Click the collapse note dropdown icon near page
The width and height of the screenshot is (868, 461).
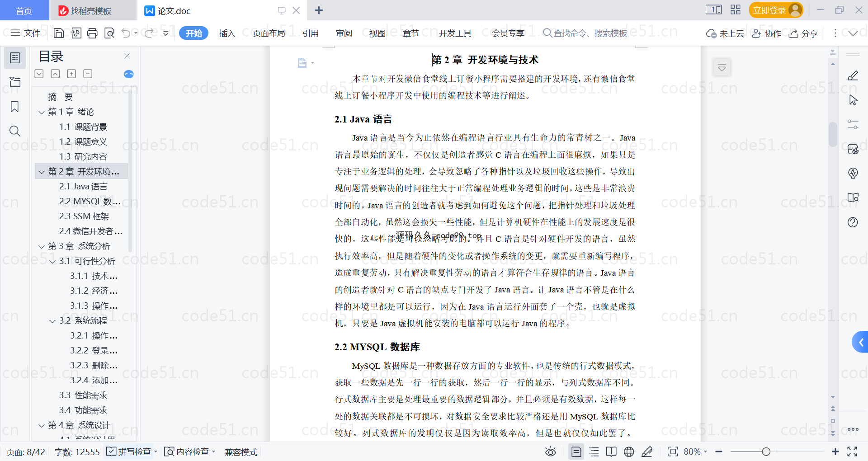click(x=722, y=68)
